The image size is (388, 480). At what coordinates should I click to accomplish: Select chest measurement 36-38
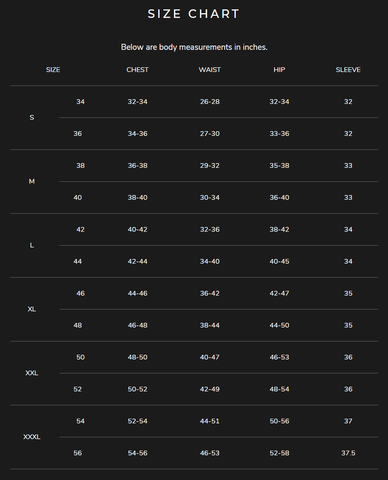click(x=137, y=166)
